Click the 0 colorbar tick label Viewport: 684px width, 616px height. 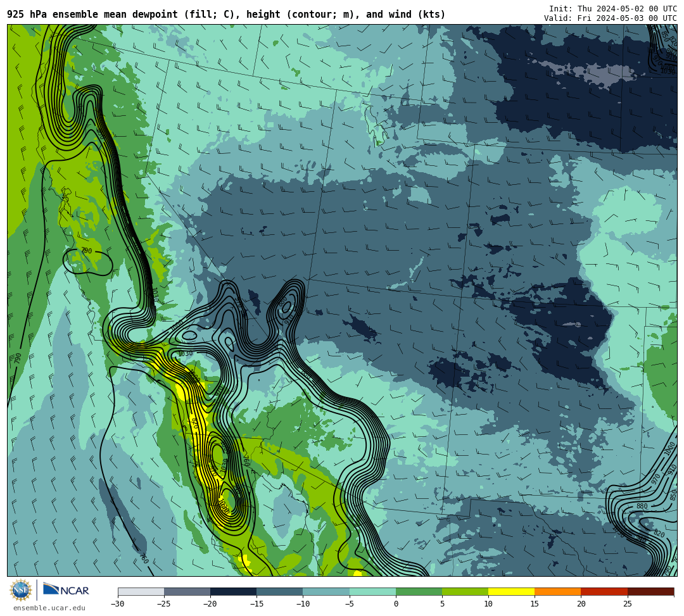pos(396,604)
